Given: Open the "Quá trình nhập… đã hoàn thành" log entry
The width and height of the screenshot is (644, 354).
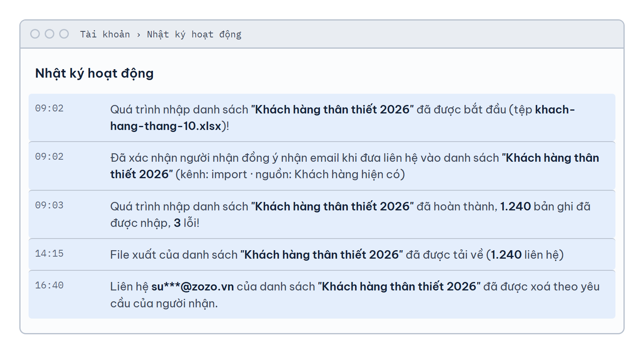Looking at the screenshot, I should click(322, 214).
